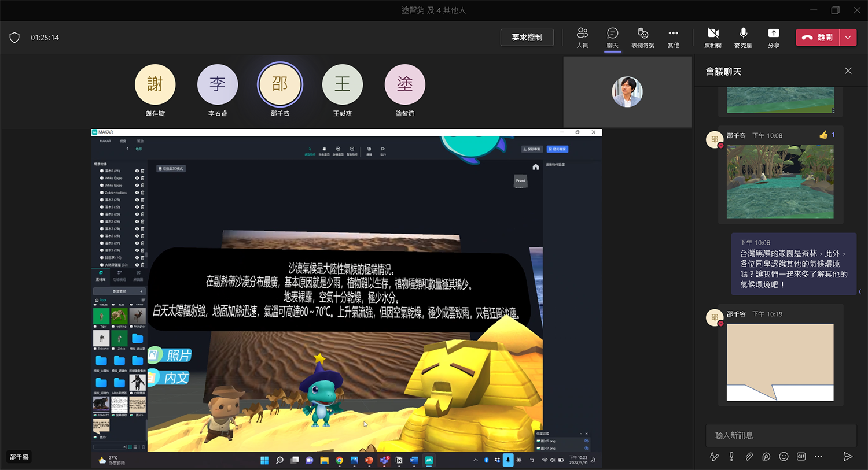This screenshot has width=868, height=470.
Task: Open the 其他 more actions menu
Action: (x=673, y=37)
